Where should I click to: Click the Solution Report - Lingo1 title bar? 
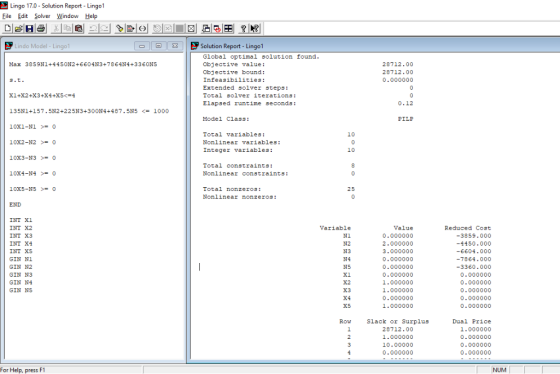tap(375, 46)
